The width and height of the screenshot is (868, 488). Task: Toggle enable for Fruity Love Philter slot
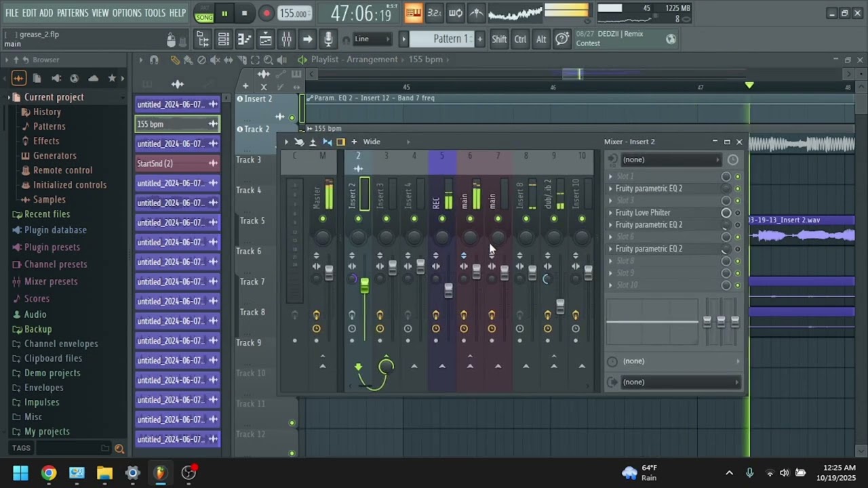click(738, 213)
